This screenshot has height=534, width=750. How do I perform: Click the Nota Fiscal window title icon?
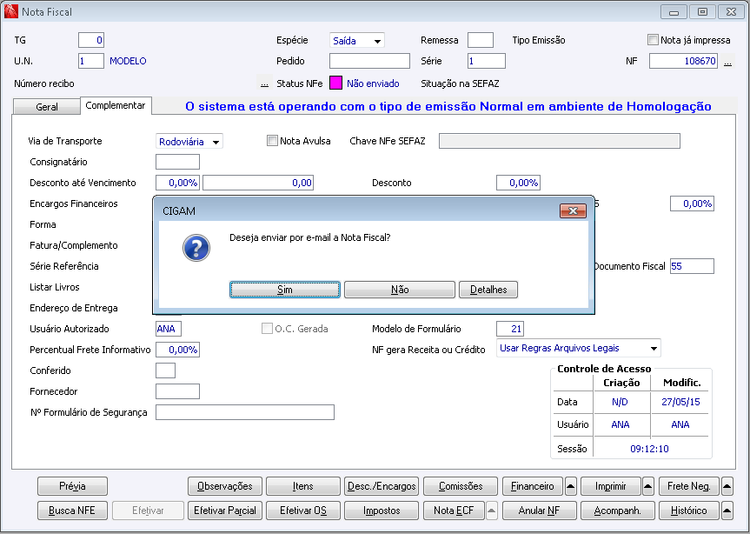(x=11, y=11)
